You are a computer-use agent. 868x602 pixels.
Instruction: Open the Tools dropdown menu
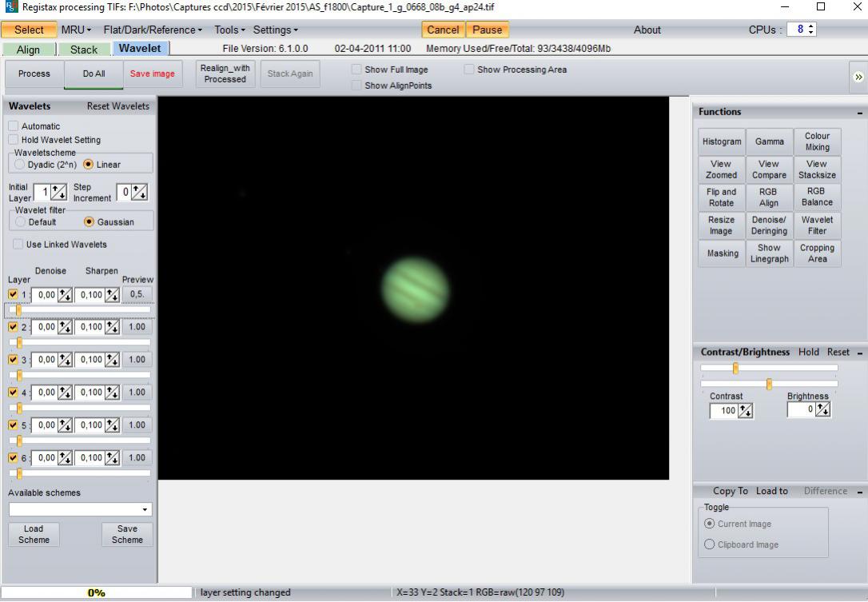pos(229,30)
